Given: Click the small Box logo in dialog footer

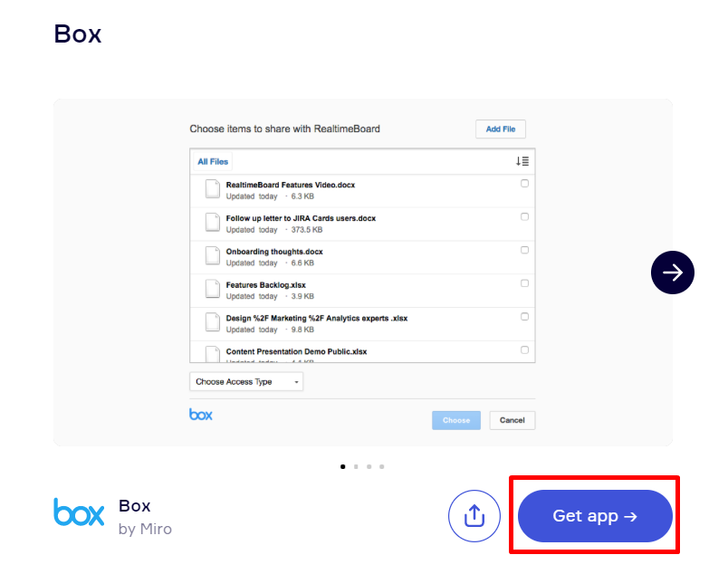Looking at the screenshot, I should (201, 414).
